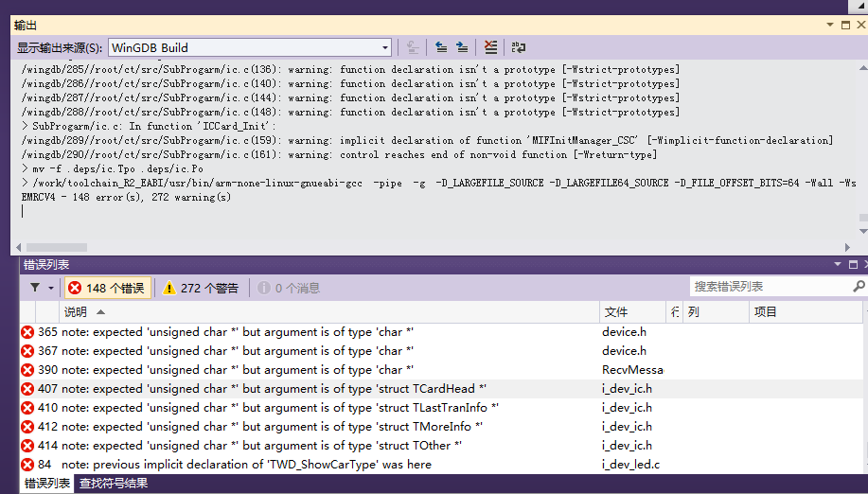This screenshot has height=494, width=868.
Task: Select error 84 TWD_ShowCarType row
Action: (441, 464)
